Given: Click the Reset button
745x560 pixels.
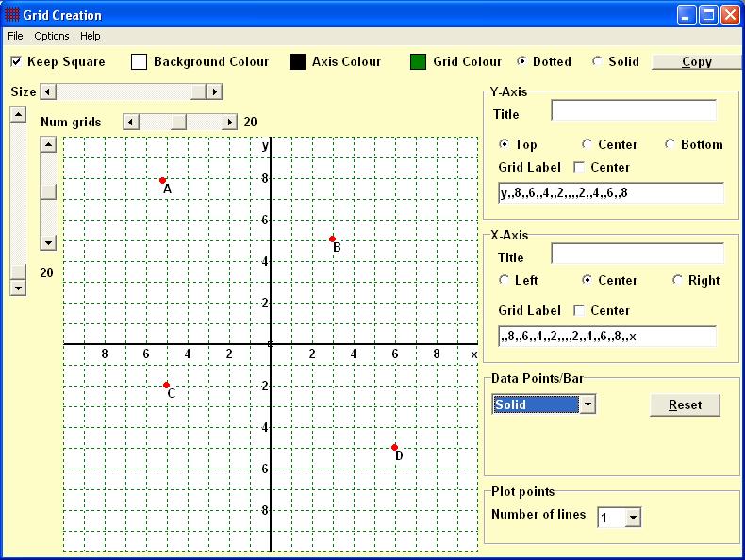Looking at the screenshot, I should click(685, 404).
